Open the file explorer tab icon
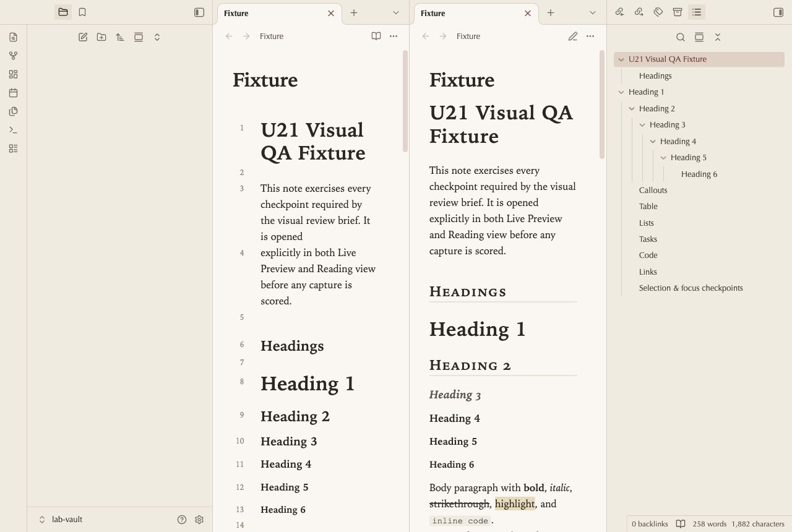Viewport: 792px width, 532px height. coord(63,12)
